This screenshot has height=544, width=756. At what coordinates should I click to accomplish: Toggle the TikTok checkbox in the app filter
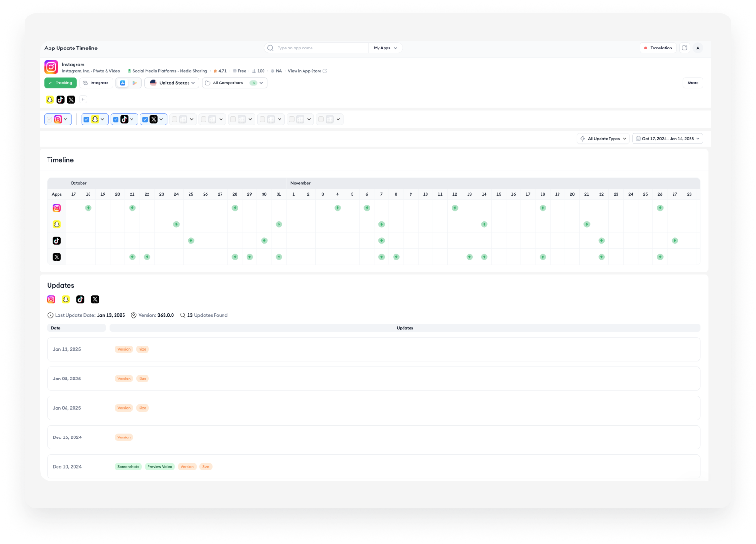coord(115,120)
